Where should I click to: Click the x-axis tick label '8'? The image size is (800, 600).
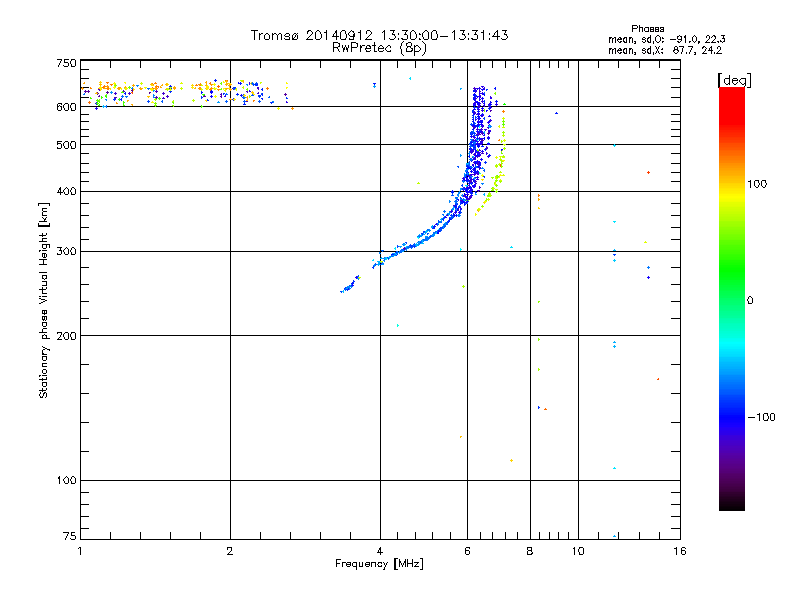tap(530, 551)
